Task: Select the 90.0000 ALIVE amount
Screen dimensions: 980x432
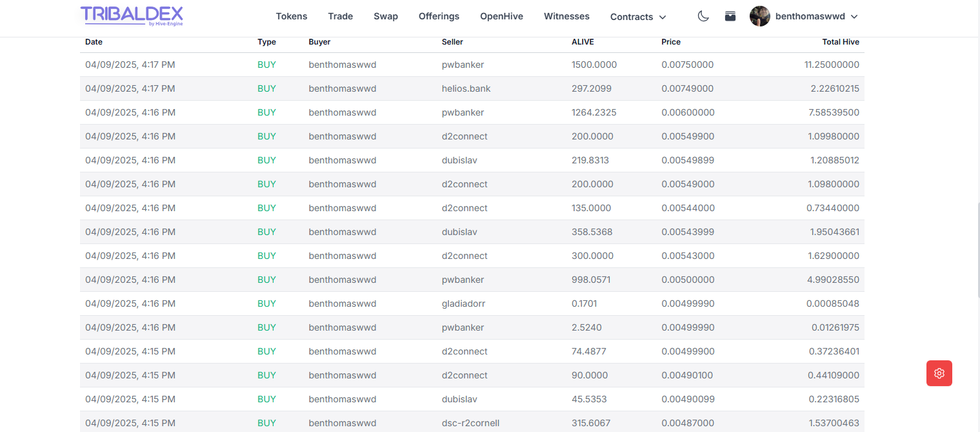Action: pyautogui.click(x=590, y=375)
